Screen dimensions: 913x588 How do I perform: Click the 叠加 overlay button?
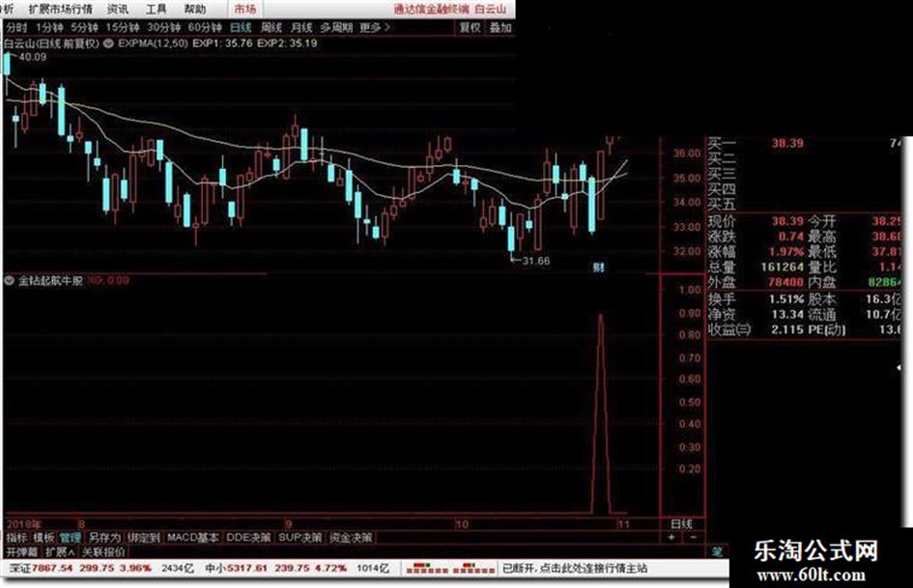[x=499, y=27]
